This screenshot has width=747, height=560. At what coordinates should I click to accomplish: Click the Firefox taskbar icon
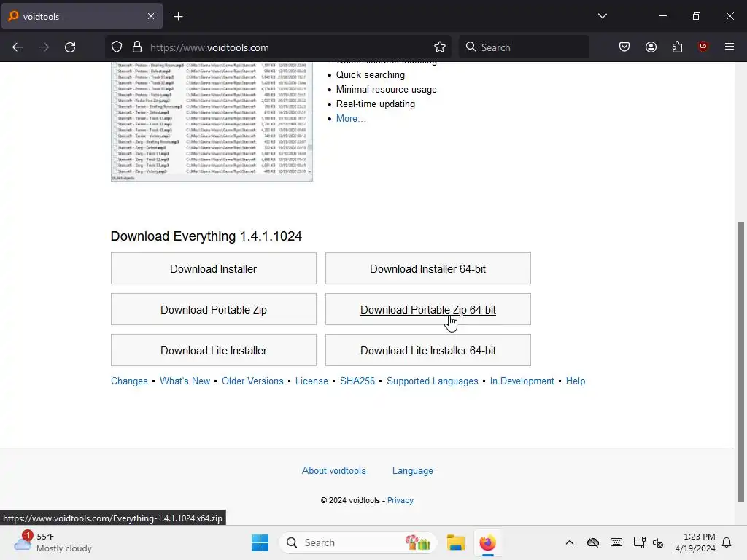487,542
